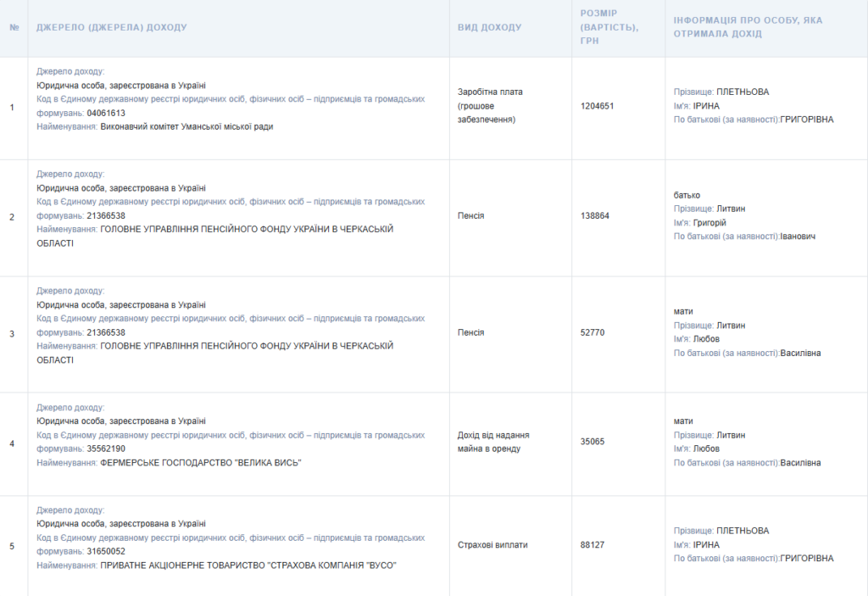Image resolution: width=868 pixels, height=596 pixels.
Task: Click the "№" column header
Action: (x=14, y=28)
